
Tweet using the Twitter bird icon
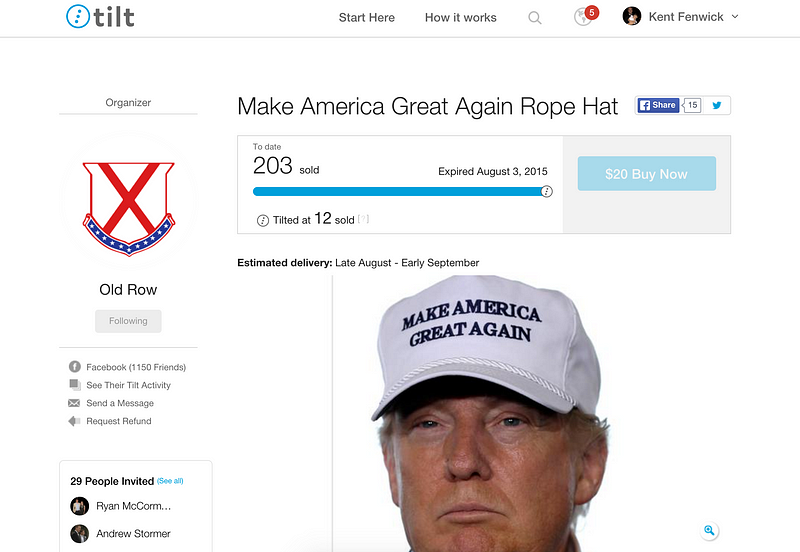tap(717, 105)
